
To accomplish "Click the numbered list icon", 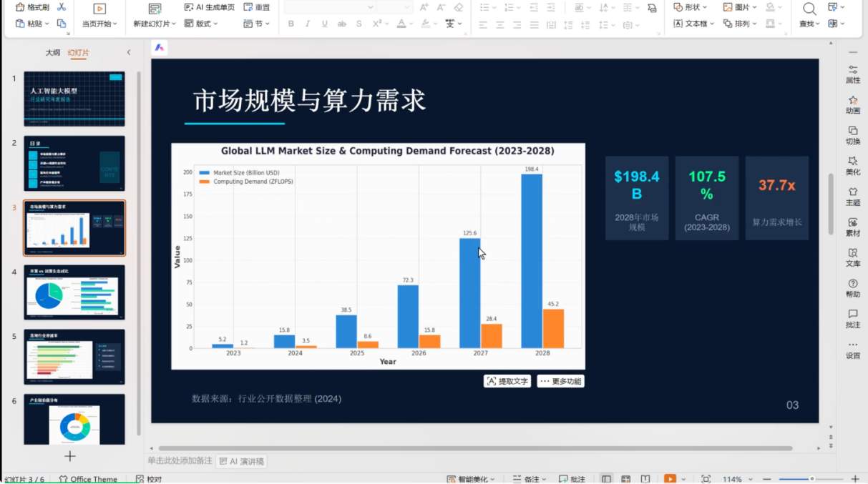I will coord(508,7).
